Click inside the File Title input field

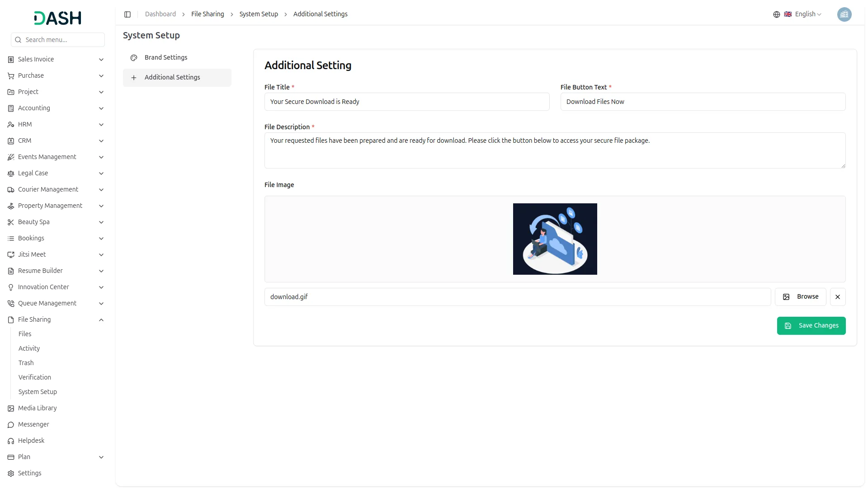[406, 102]
